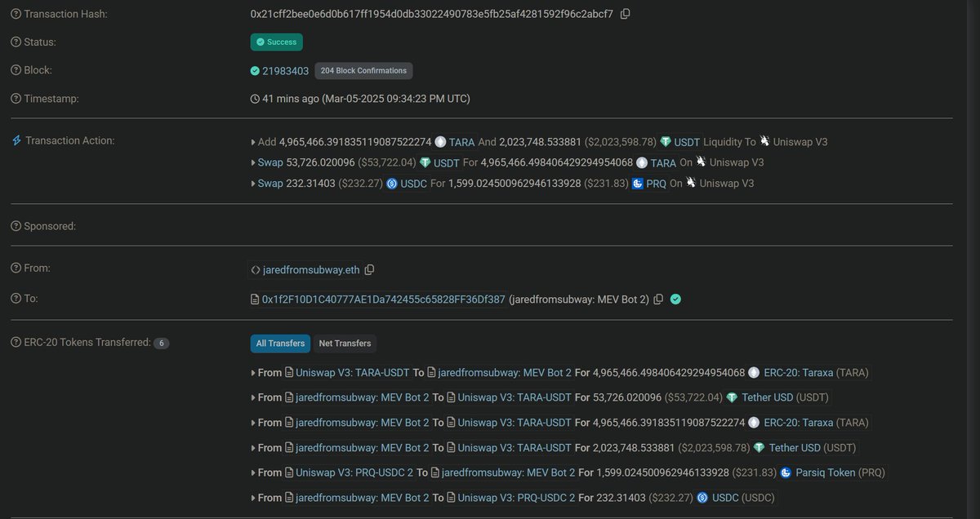This screenshot has height=519, width=980.
Task: Select the All Transfers tab
Action: click(280, 344)
